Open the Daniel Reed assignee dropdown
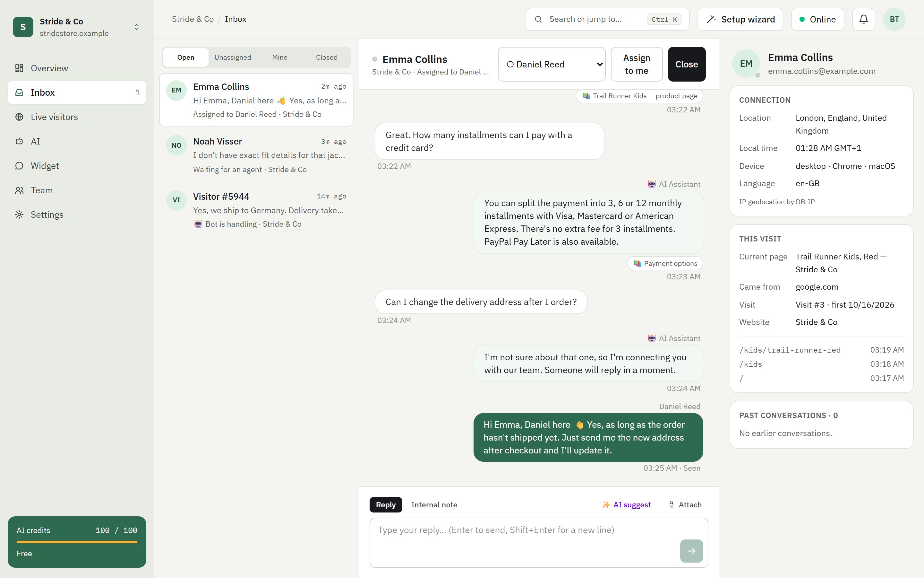This screenshot has height=578, width=924. click(x=551, y=64)
